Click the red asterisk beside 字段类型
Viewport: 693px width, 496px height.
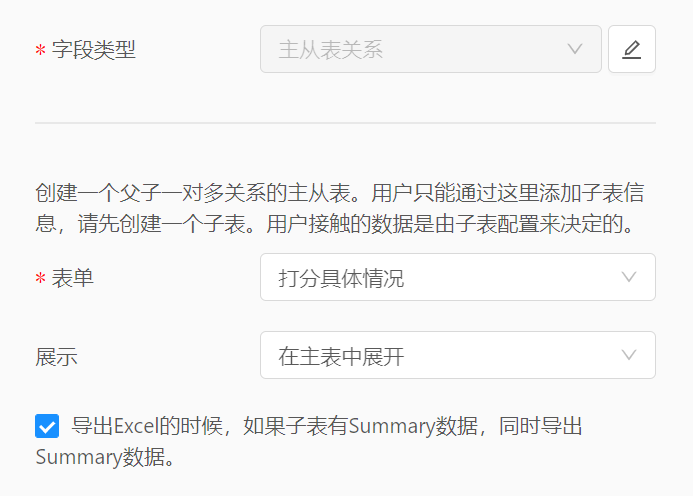pos(40,50)
